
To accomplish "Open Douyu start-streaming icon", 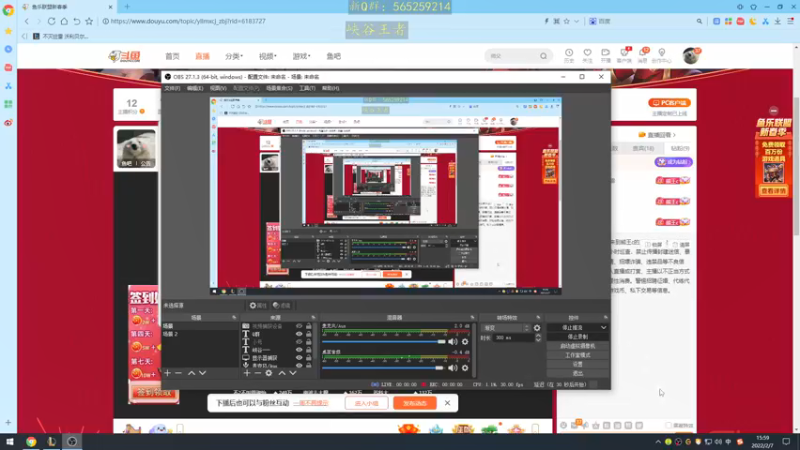I will [606, 55].
